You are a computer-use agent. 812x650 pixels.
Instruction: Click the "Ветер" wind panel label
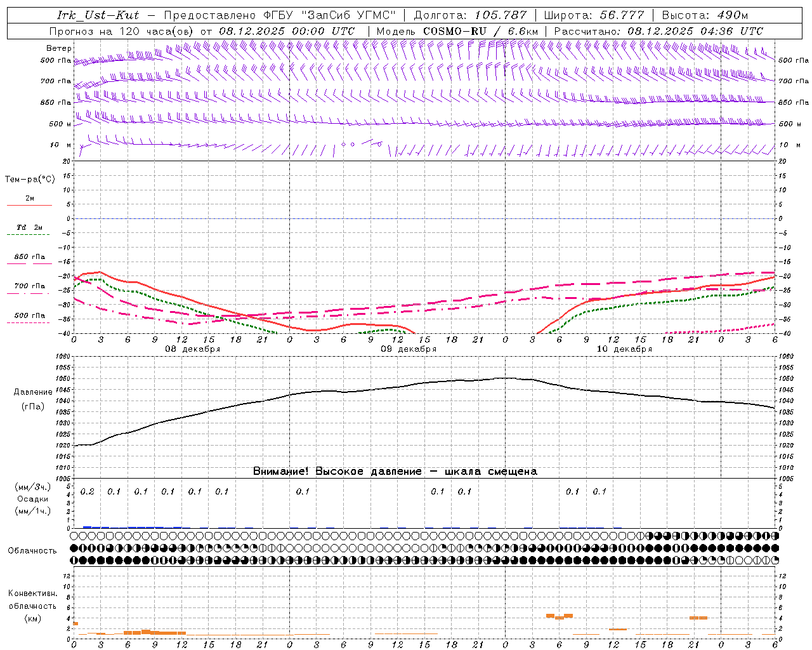click(59, 48)
